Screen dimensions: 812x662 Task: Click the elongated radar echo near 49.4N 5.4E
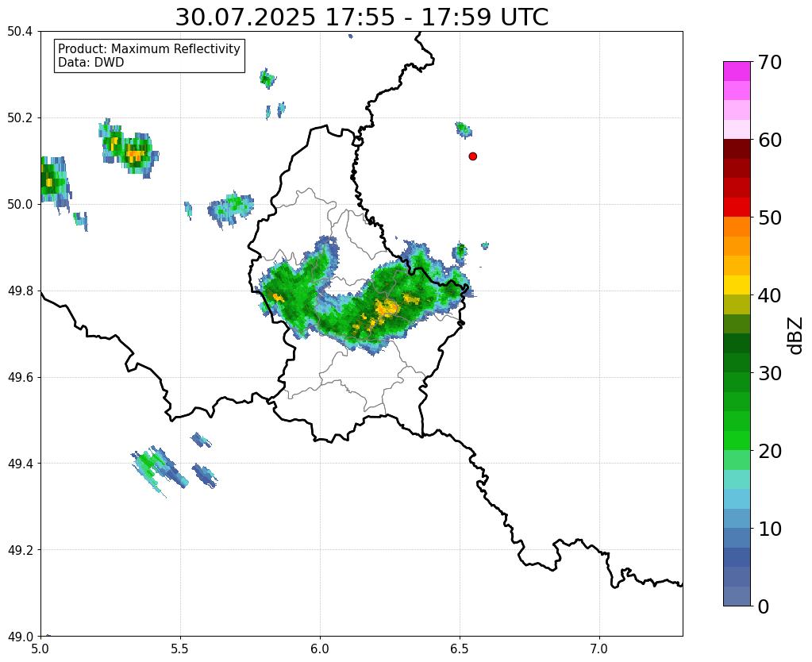[x=160, y=471]
